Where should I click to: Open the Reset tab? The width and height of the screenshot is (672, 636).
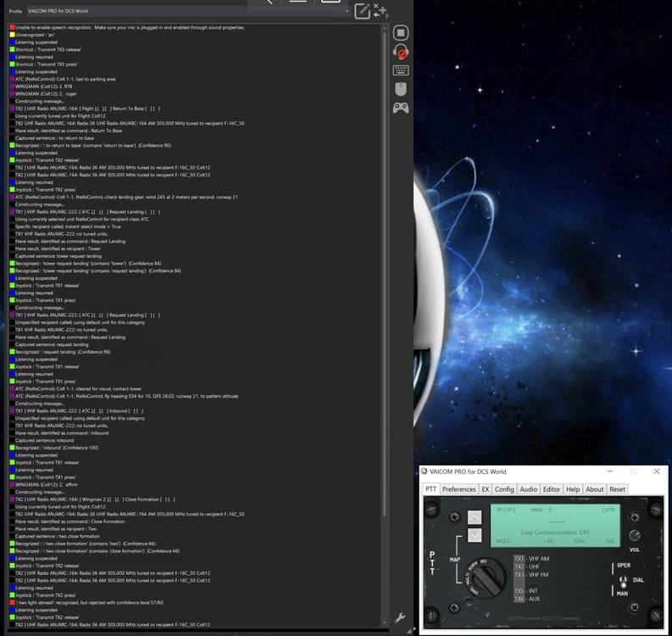tap(617, 489)
